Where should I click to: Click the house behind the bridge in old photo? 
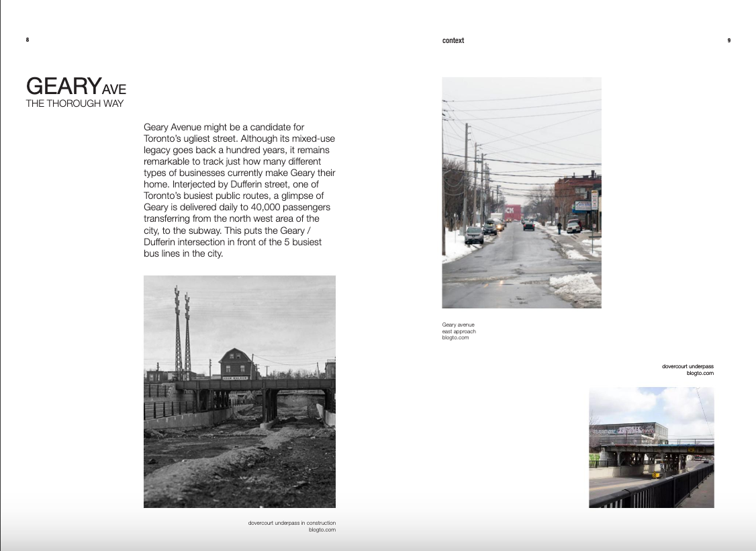(x=240, y=363)
